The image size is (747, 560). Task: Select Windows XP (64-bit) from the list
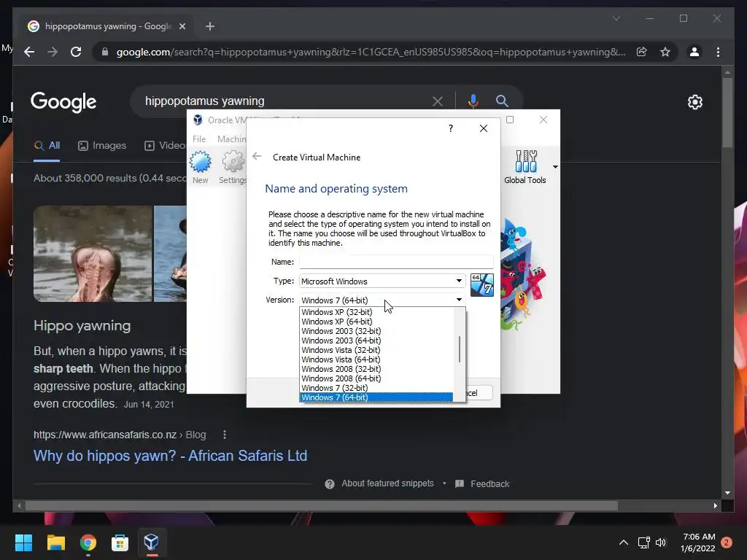tap(376, 322)
